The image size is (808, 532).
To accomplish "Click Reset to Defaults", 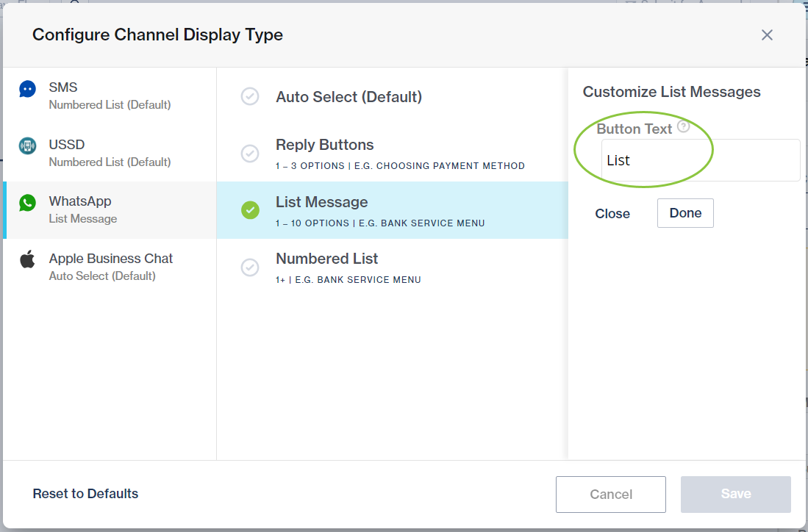I will coord(85,494).
